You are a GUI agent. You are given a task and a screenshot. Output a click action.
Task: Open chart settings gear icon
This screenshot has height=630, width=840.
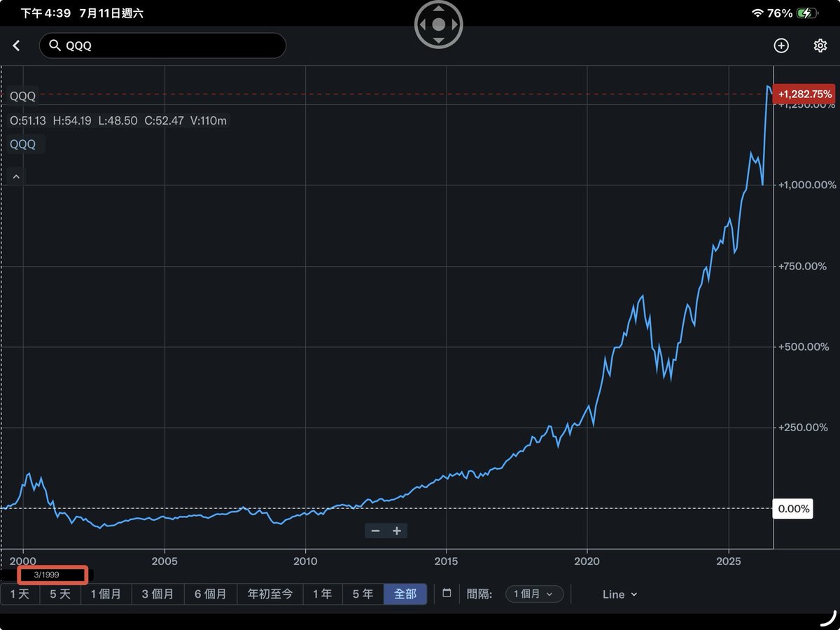click(820, 45)
